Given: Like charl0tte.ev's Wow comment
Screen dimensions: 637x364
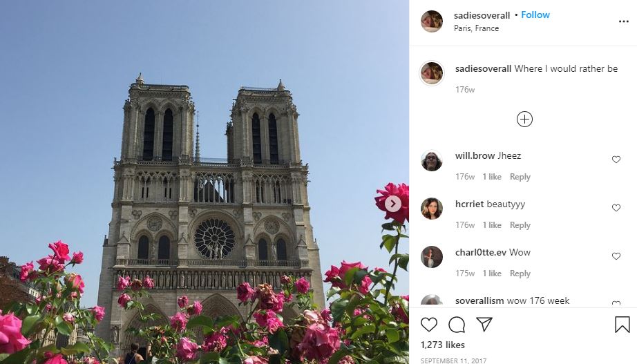Looking at the screenshot, I should tap(616, 256).
